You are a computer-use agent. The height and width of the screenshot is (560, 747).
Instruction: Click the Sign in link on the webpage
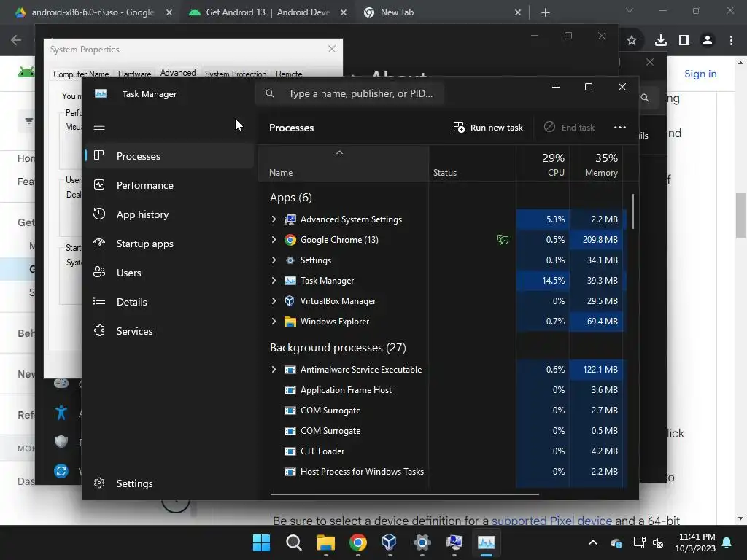coord(700,74)
